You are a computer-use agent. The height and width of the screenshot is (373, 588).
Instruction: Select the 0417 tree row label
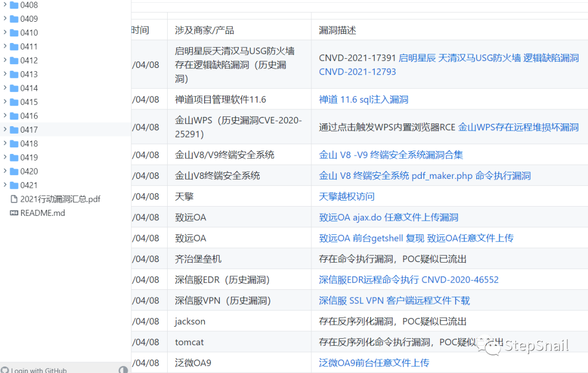pyautogui.click(x=29, y=129)
